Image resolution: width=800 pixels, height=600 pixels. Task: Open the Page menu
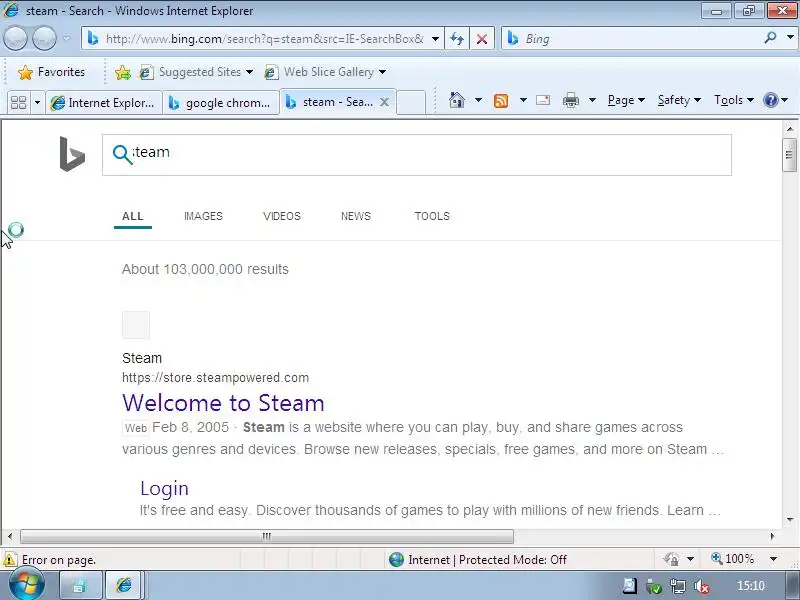[626, 100]
